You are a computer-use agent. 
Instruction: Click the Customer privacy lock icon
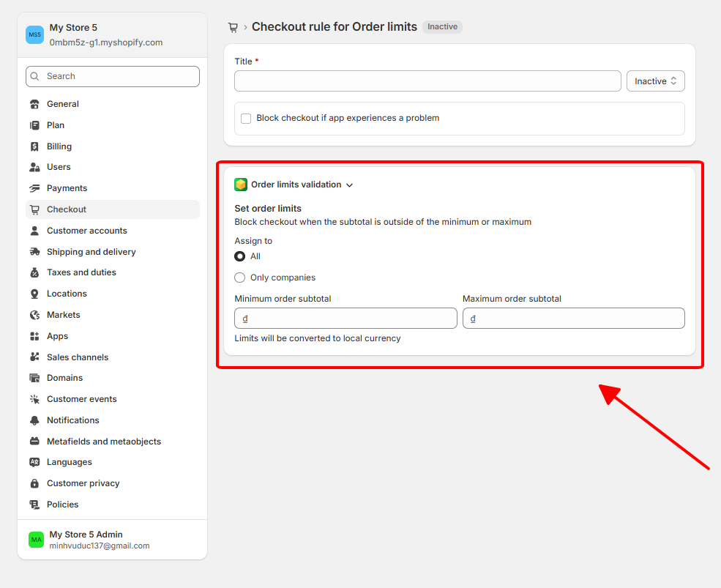coord(34,483)
